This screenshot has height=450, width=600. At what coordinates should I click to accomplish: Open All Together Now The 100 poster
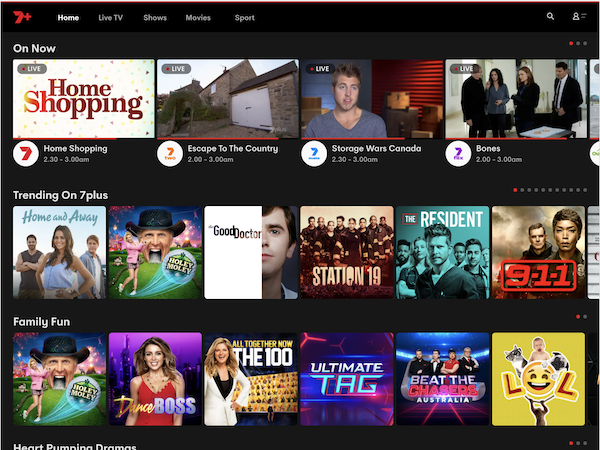tap(251, 379)
